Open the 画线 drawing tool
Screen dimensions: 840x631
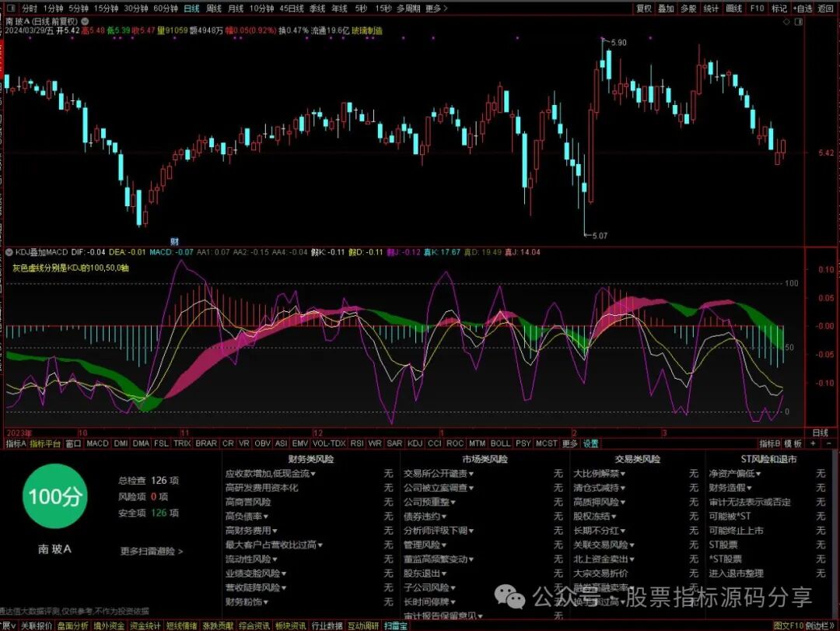[733, 9]
